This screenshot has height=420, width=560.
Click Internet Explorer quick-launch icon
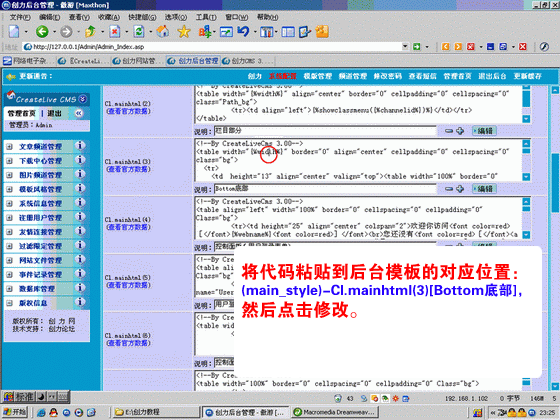coord(41,412)
